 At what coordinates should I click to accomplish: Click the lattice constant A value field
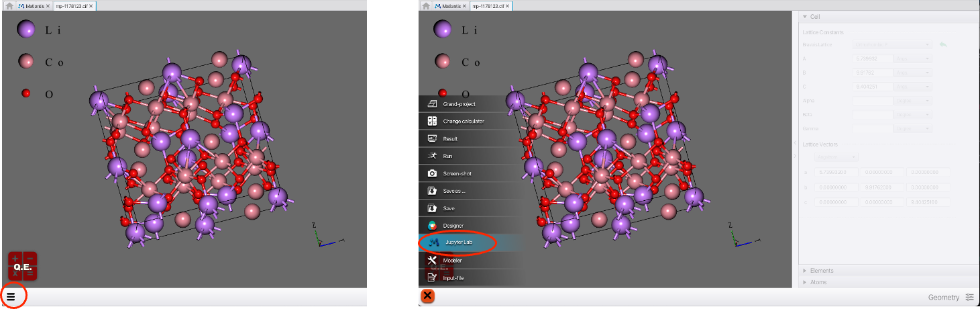[872, 59]
